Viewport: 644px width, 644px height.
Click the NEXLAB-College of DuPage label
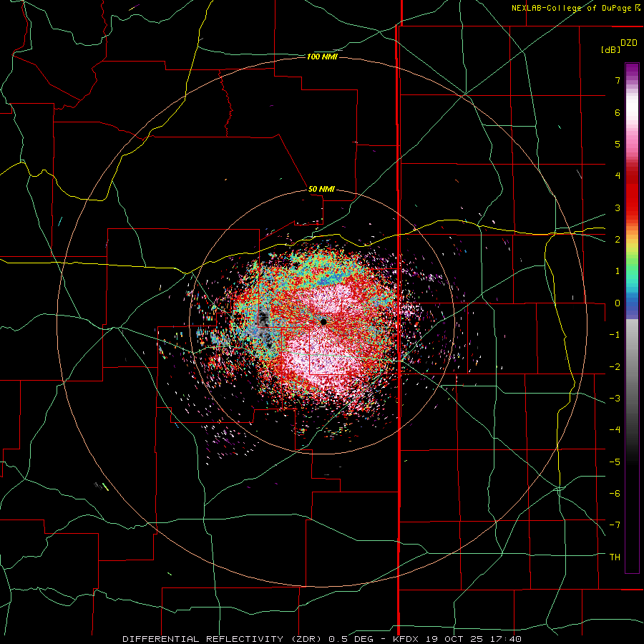pos(572,8)
